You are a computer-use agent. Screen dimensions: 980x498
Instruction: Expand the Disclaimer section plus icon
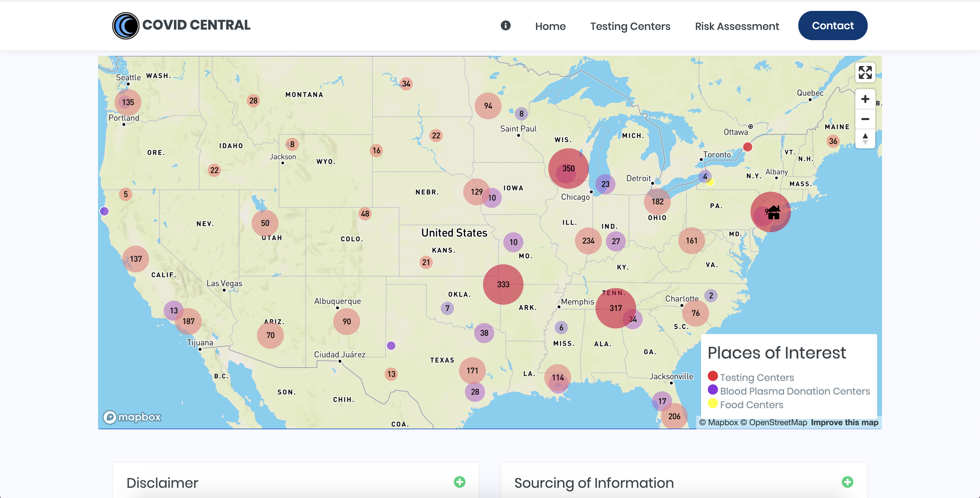click(459, 482)
